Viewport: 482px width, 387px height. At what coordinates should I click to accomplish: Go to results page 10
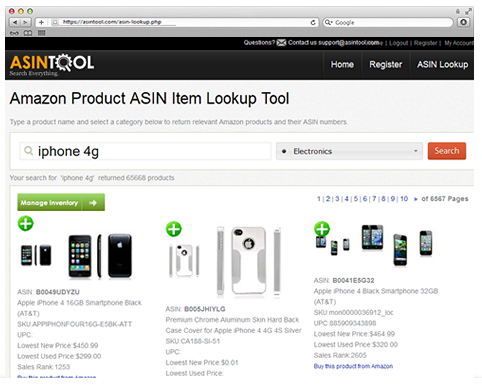pos(404,199)
